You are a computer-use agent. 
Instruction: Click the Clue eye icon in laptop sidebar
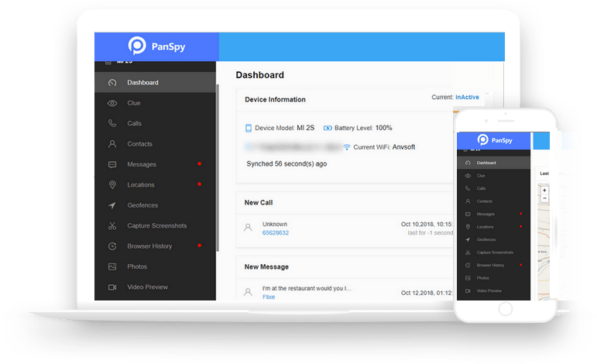pyautogui.click(x=112, y=103)
